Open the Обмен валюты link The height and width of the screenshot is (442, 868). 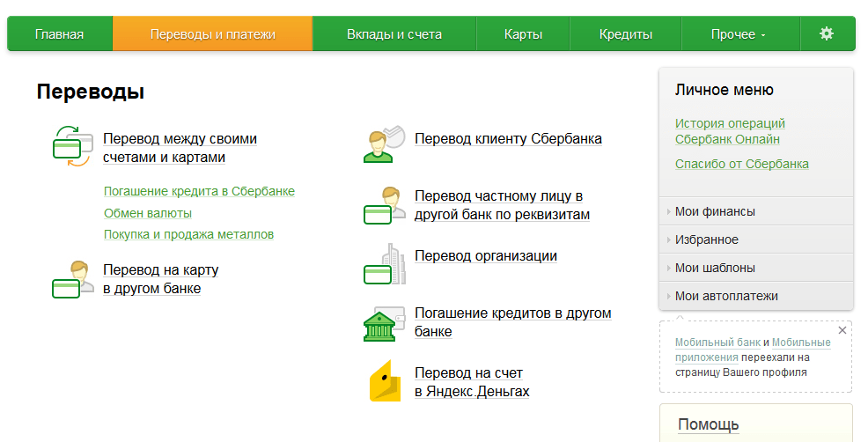point(148,213)
